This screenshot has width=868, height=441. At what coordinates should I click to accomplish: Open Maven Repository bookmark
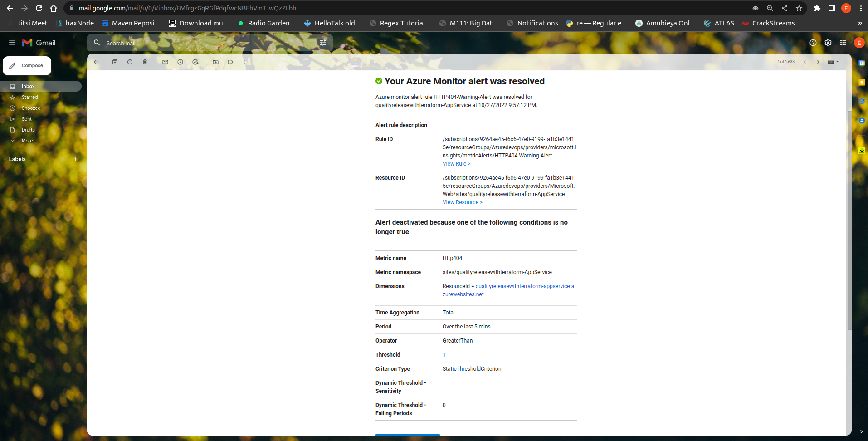click(131, 23)
